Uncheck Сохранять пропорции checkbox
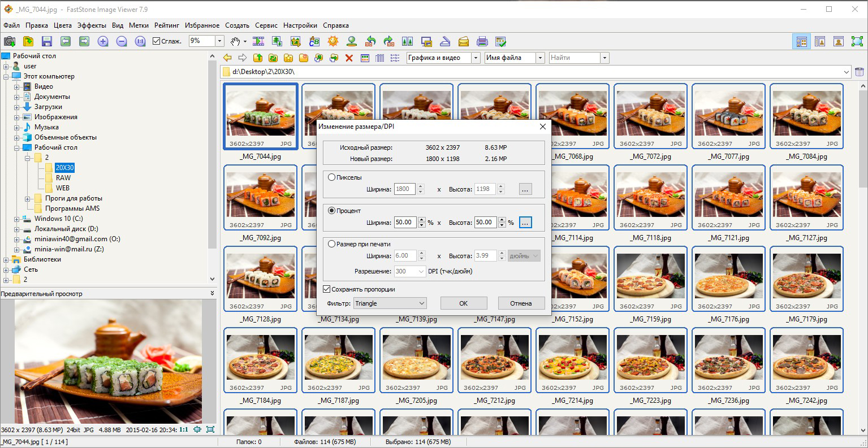 coord(327,289)
